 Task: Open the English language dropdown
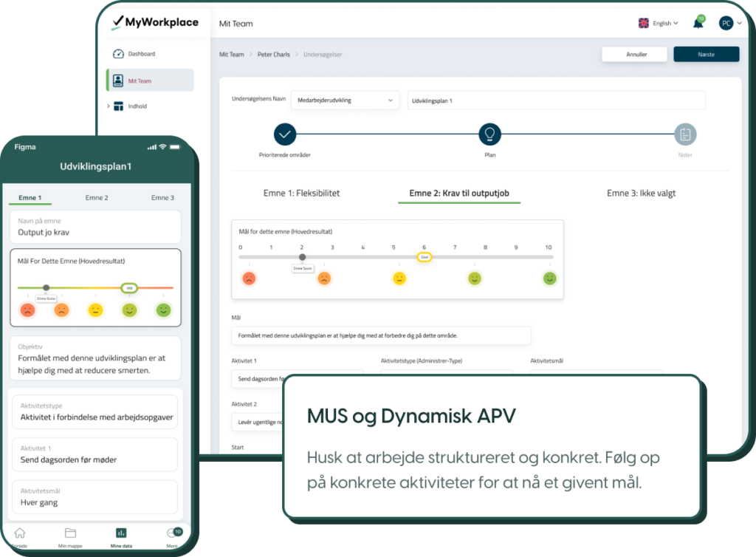(659, 24)
